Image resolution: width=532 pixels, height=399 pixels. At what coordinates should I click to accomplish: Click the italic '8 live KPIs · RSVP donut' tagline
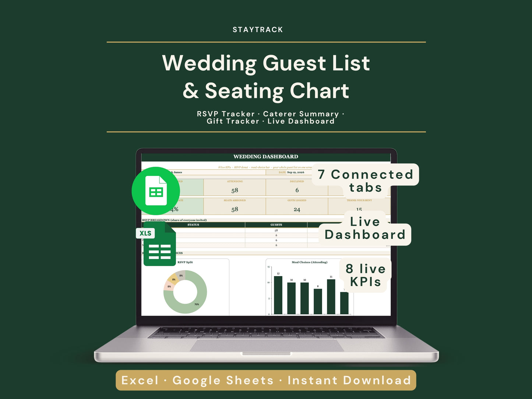[265, 167]
